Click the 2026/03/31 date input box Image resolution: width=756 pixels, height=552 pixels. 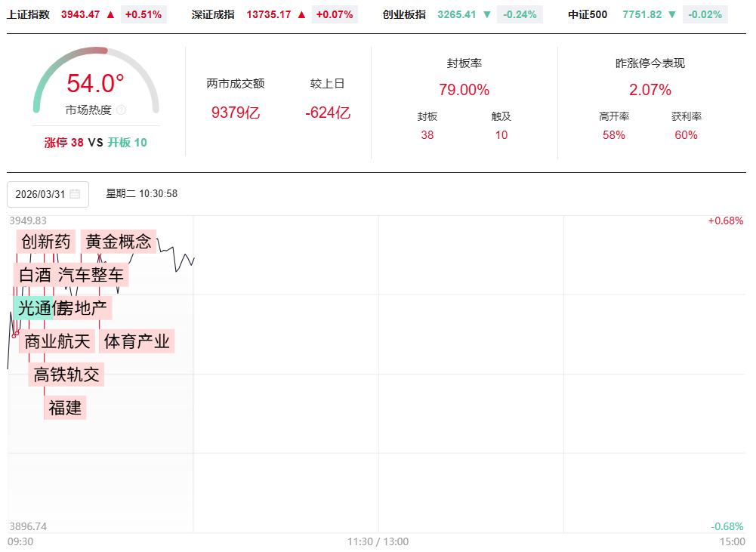tap(41, 194)
